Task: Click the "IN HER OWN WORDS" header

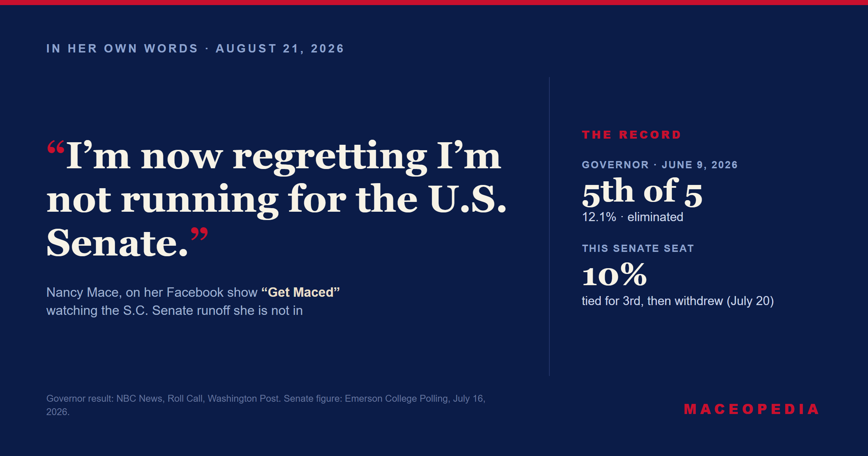Action: [x=122, y=48]
